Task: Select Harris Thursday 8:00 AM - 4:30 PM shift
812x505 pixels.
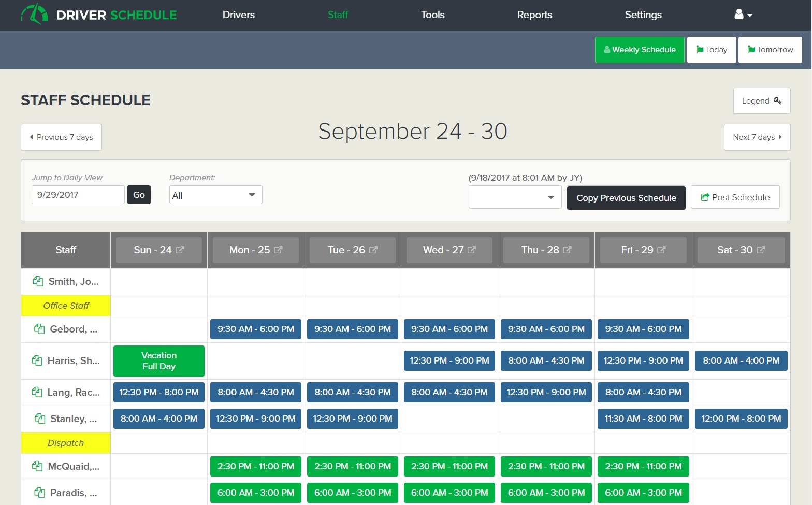Action: tap(546, 360)
